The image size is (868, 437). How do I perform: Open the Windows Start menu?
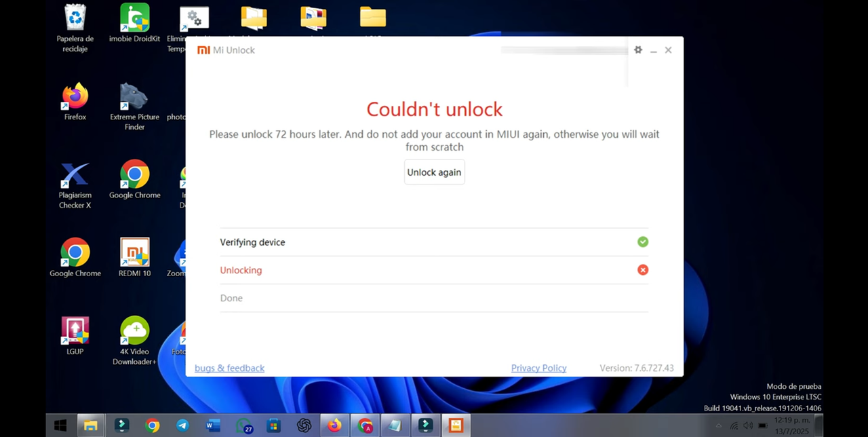60,425
